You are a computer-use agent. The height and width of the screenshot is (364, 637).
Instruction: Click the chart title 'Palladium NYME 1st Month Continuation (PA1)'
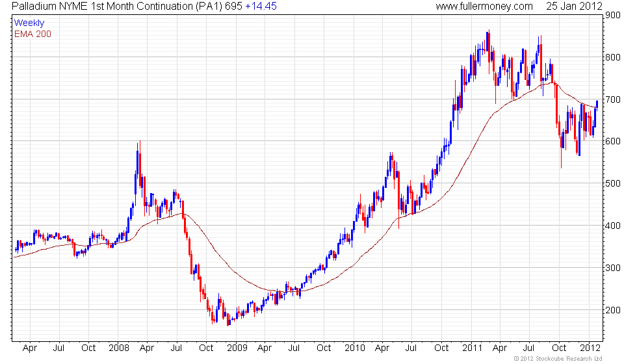point(117,6)
